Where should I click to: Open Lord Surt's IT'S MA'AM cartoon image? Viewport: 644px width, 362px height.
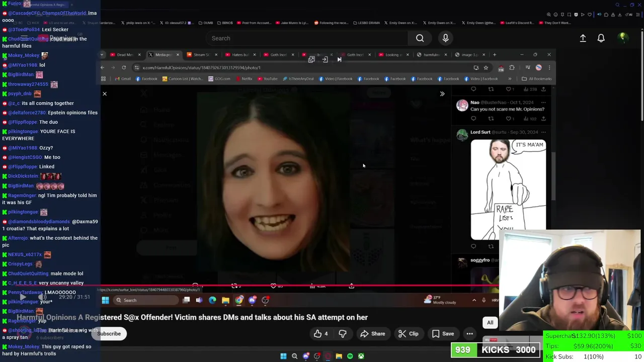(x=508, y=190)
